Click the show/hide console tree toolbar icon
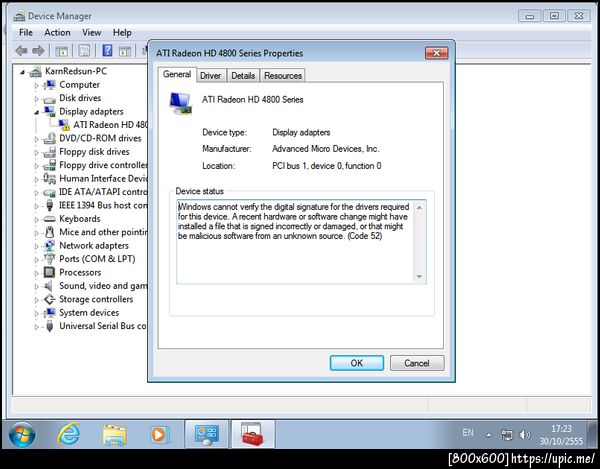 (61, 50)
